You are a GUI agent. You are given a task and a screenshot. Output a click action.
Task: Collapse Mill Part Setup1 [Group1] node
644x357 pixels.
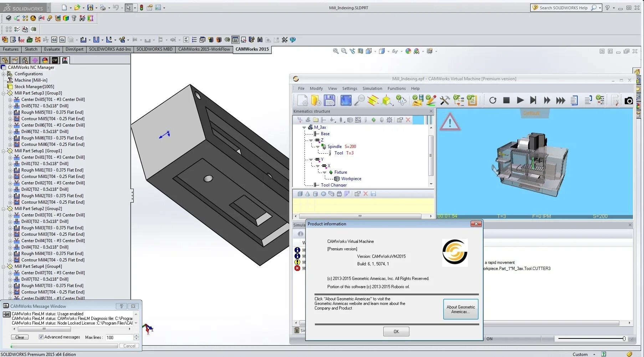tap(4, 151)
